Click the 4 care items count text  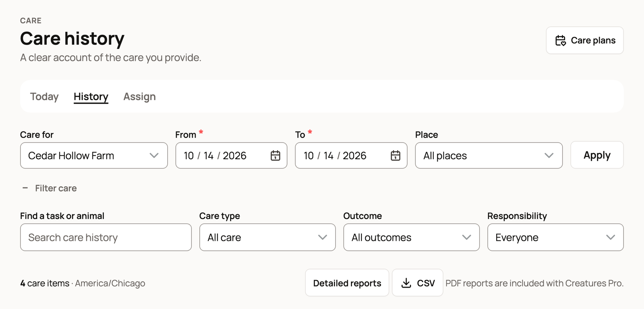coord(45,283)
